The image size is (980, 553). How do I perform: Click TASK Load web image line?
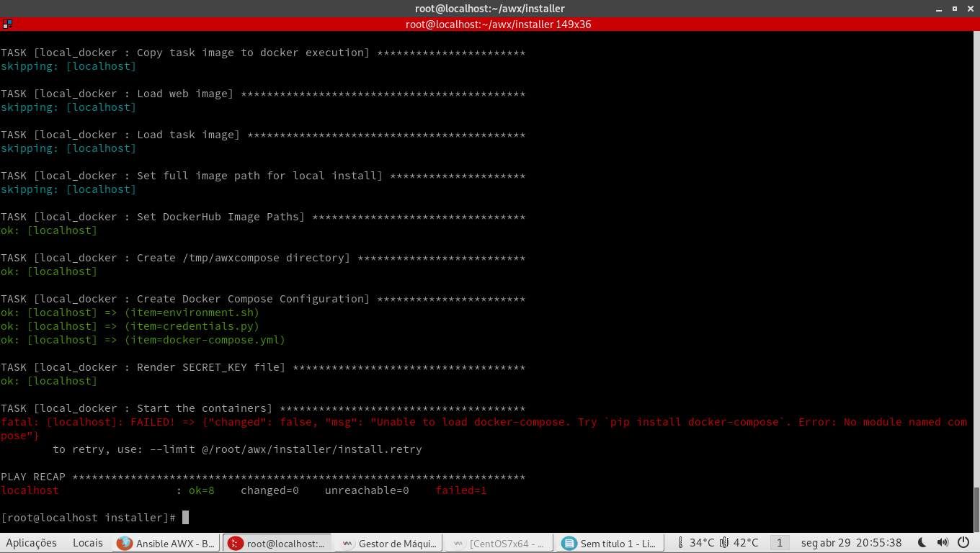[263, 94]
